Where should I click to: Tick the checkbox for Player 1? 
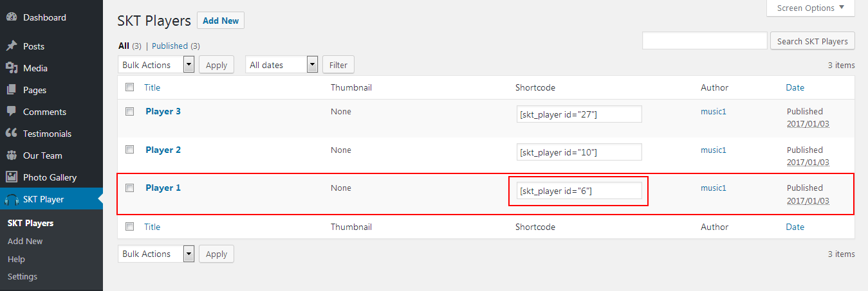pos(130,188)
